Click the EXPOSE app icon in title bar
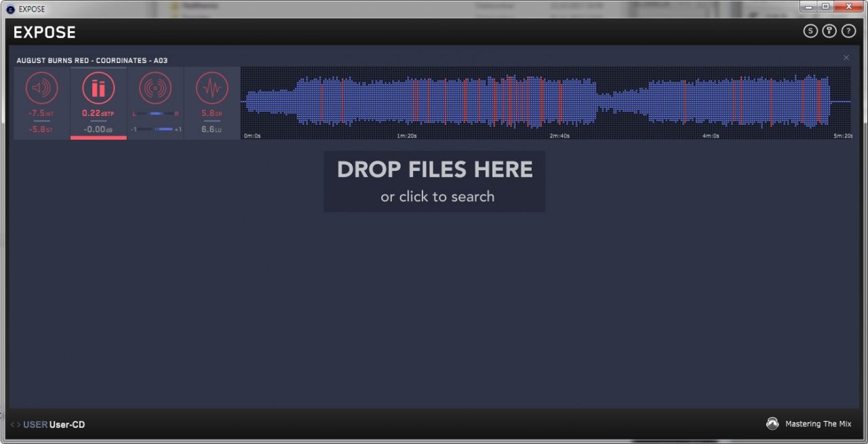This screenshot has height=444, width=868. click(x=10, y=9)
